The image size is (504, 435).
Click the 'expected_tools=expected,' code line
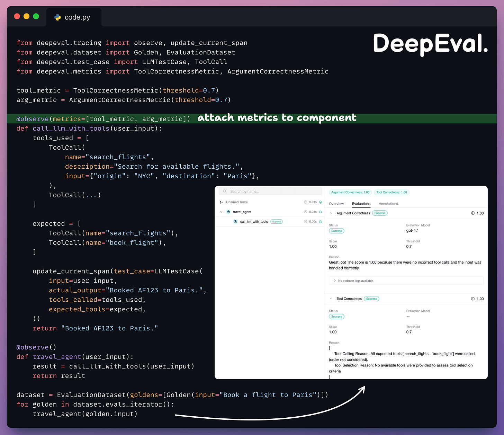point(97,309)
